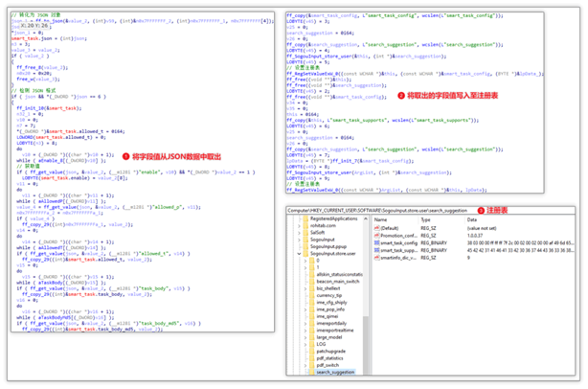Click the allskin_statusiconstatic folder icon

pos(312,275)
